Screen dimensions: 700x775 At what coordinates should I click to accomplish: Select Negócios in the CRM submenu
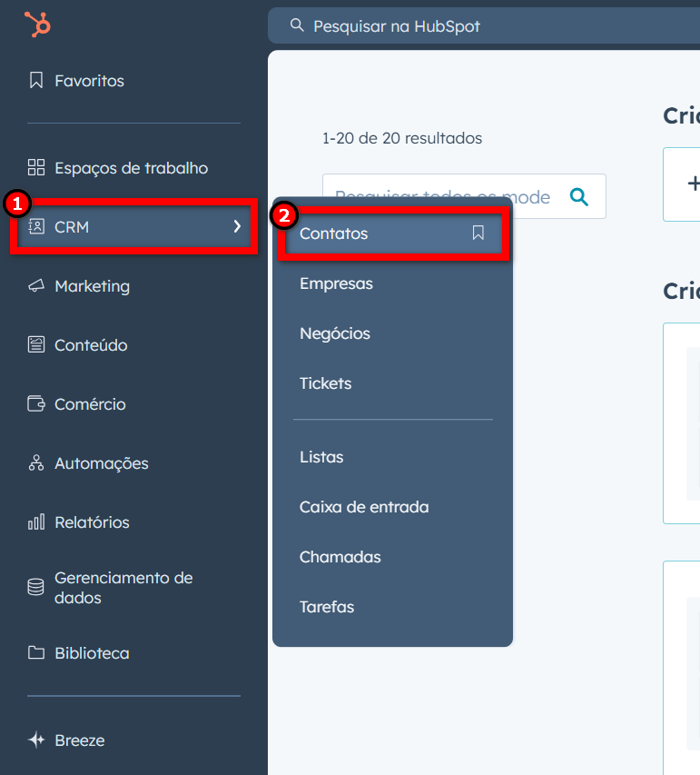[x=335, y=333]
